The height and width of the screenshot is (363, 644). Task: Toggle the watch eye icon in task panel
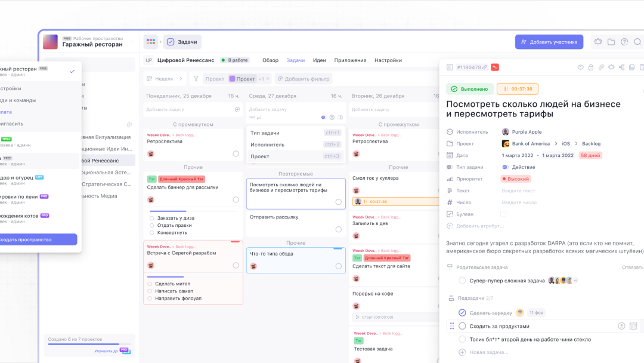(x=580, y=67)
